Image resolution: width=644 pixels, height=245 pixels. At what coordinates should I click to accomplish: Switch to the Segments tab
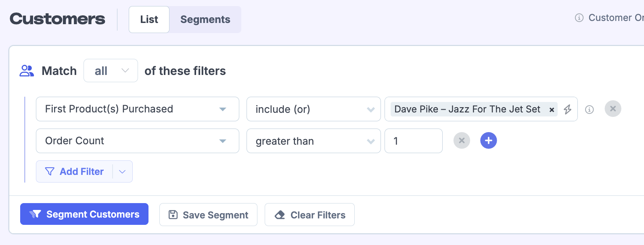(x=205, y=19)
